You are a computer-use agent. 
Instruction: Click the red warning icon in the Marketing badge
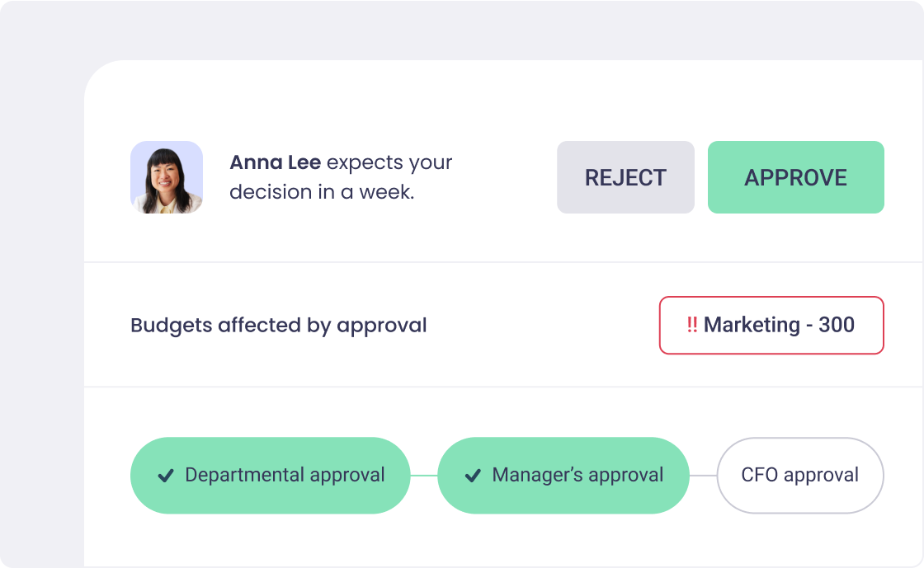(693, 325)
